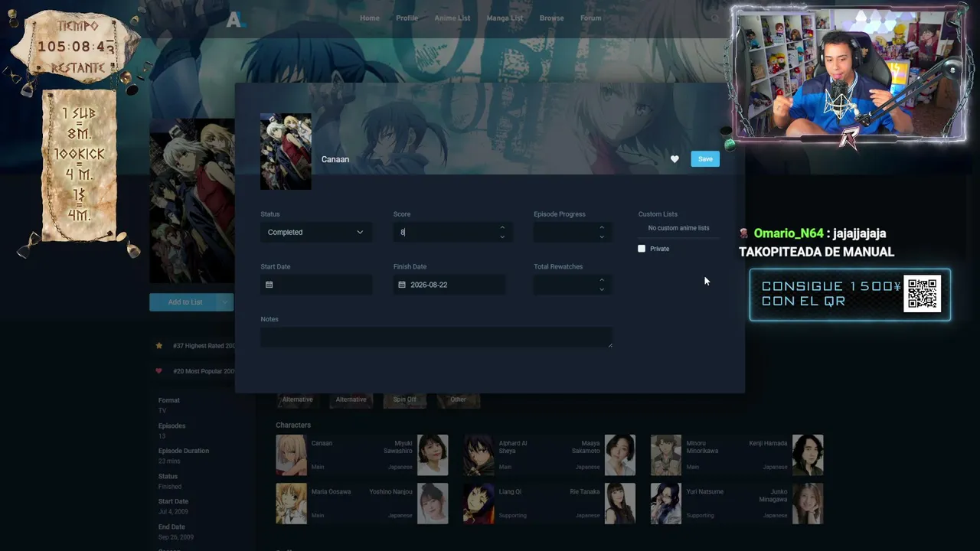Screen dimensions: 980x551
Task: Click into the Notes text area
Action: pyautogui.click(x=436, y=337)
